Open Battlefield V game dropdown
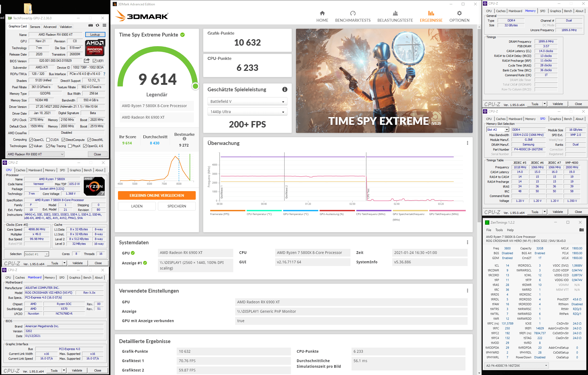The width and height of the screenshot is (588, 375). 247,101
